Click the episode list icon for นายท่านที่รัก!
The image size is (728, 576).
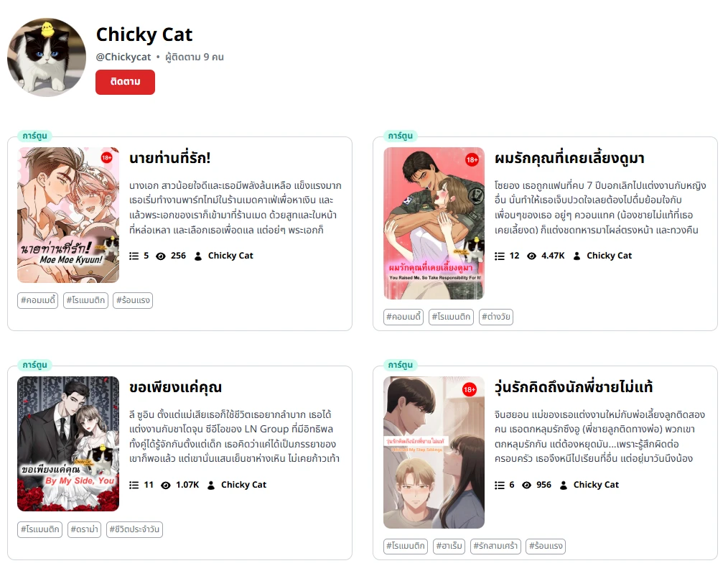pyautogui.click(x=134, y=256)
